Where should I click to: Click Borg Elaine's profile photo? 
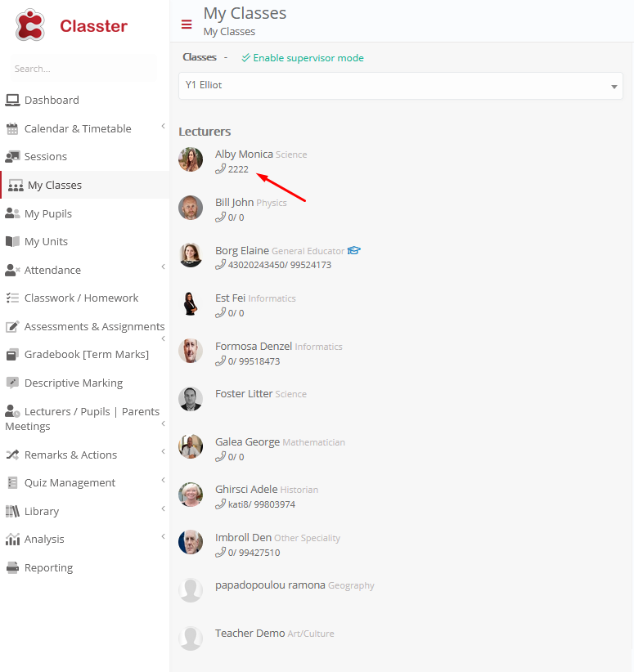point(191,255)
